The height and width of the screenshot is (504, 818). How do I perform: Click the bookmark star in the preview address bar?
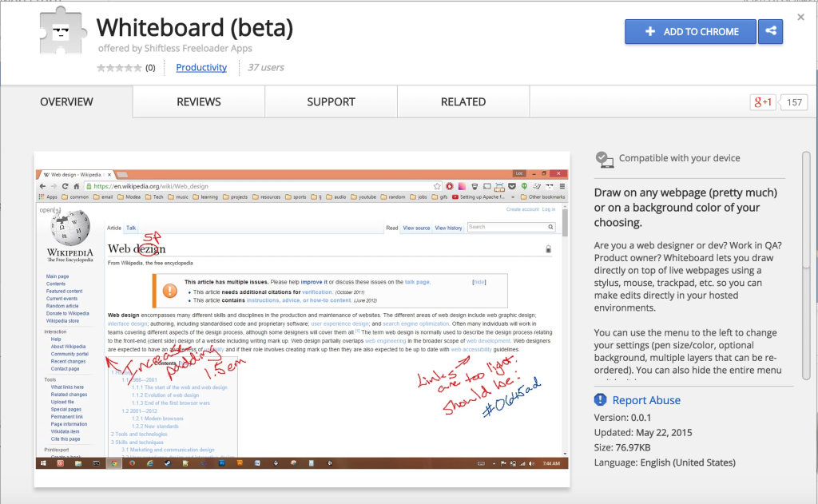tap(437, 186)
